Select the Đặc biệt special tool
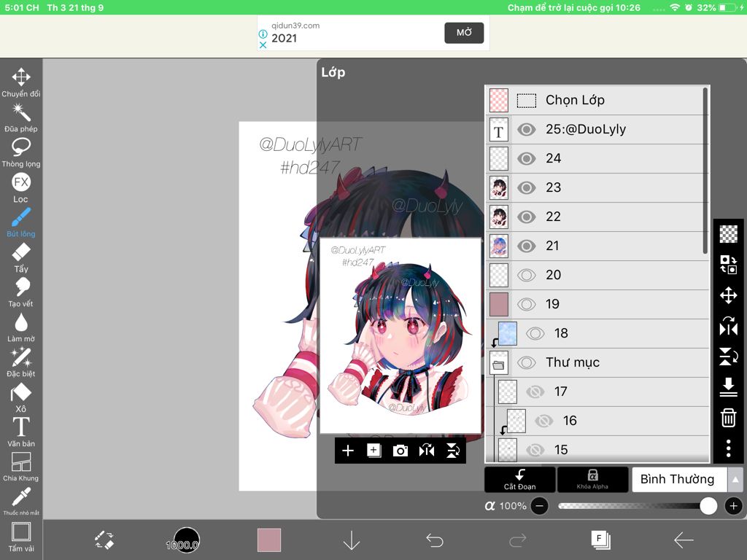 [x=21, y=362]
